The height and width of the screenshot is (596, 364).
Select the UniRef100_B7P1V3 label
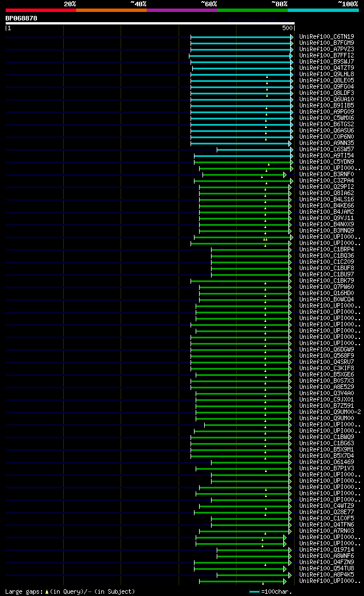326,468
